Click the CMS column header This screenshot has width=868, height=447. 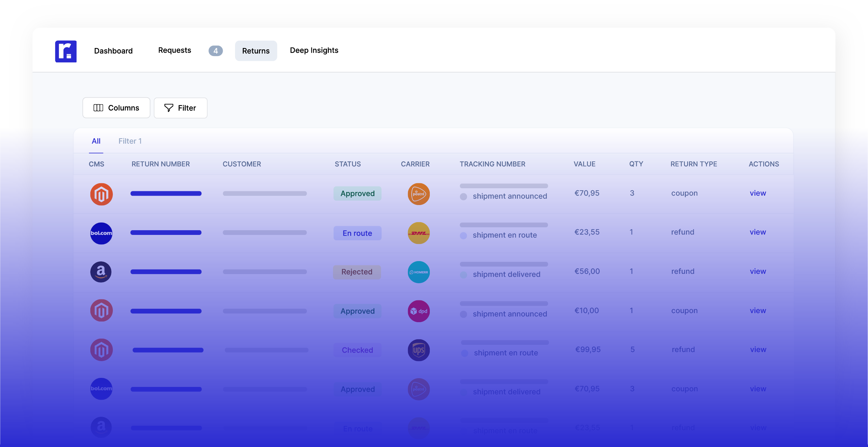[x=96, y=164]
